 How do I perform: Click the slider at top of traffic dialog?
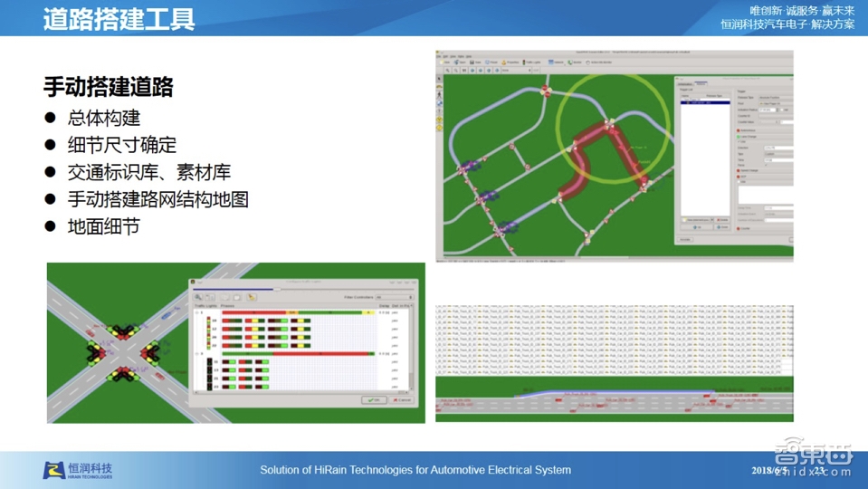pyautogui.click(x=276, y=289)
